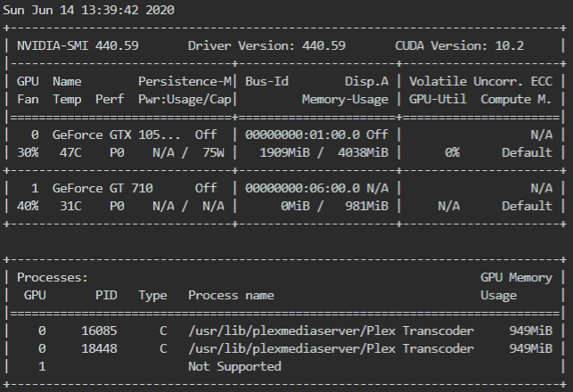Click the Process name column header
The height and width of the screenshot is (392, 573).
pos(231,296)
